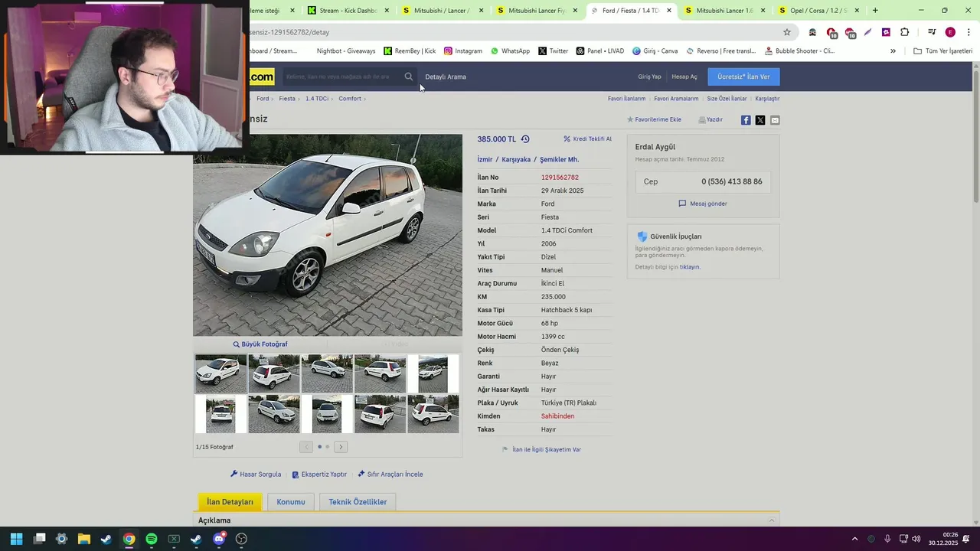980x551 pixels.
Task: Open File Explorer from taskbar
Action: point(83,539)
